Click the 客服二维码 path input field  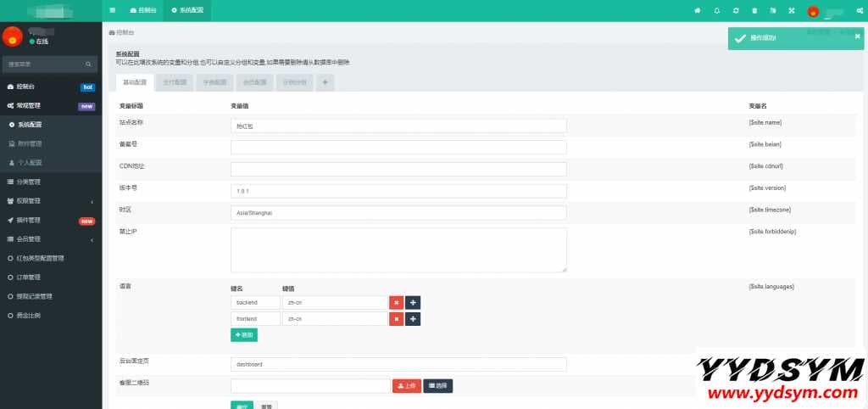coord(310,386)
